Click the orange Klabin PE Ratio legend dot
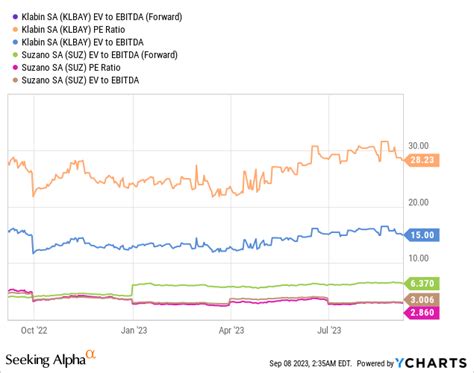Image resolution: width=474 pixels, height=373 pixels. [15, 29]
